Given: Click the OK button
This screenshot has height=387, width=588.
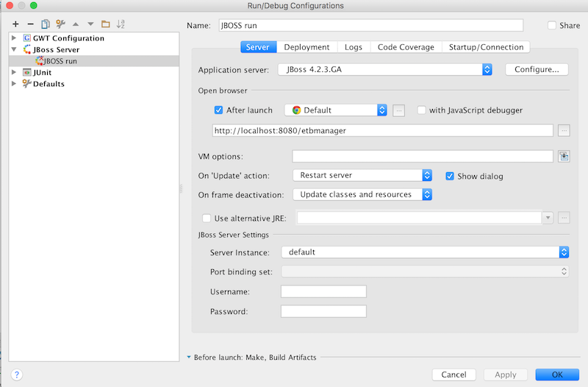Looking at the screenshot, I should pyautogui.click(x=557, y=374).
